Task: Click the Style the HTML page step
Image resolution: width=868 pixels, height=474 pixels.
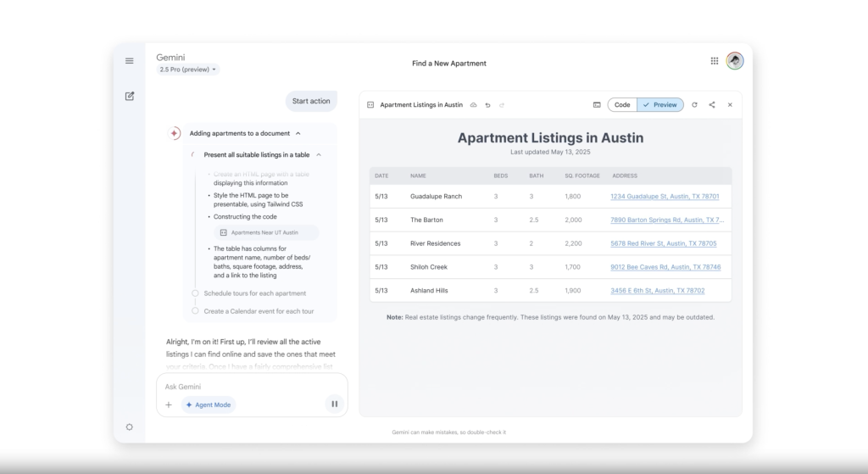Action: (x=258, y=200)
